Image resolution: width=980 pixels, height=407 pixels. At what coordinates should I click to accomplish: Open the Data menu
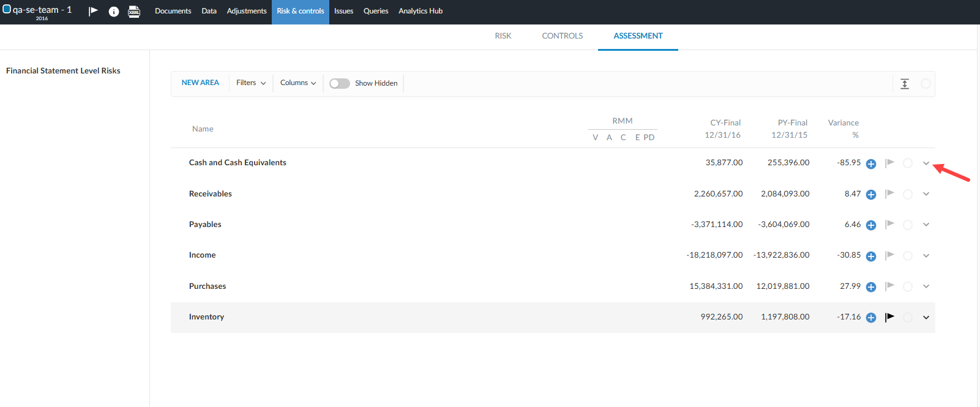tap(209, 11)
